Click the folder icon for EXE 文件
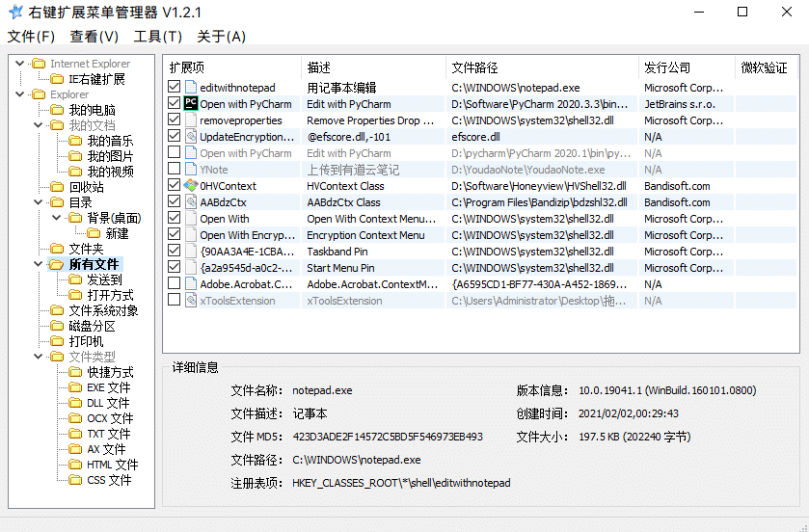 point(75,387)
